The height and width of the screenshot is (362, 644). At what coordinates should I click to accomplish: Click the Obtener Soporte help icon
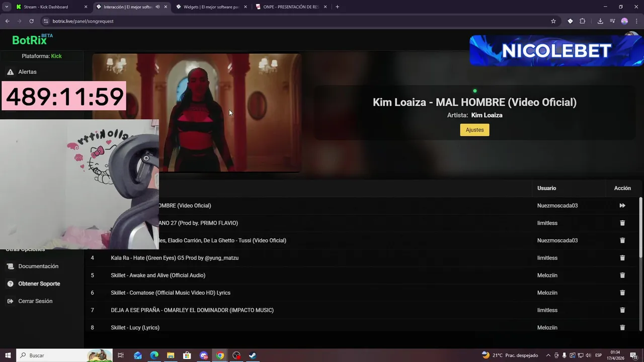click(10, 284)
